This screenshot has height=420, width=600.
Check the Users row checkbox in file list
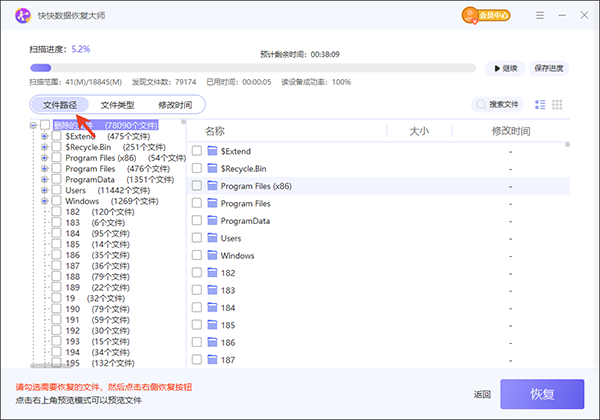(x=197, y=238)
